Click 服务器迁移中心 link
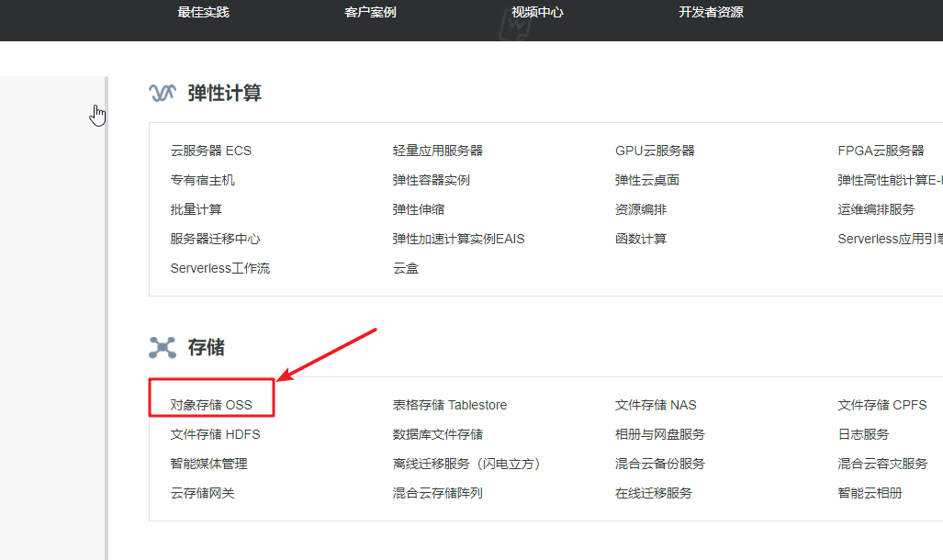943x560 pixels. tap(215, 240)
